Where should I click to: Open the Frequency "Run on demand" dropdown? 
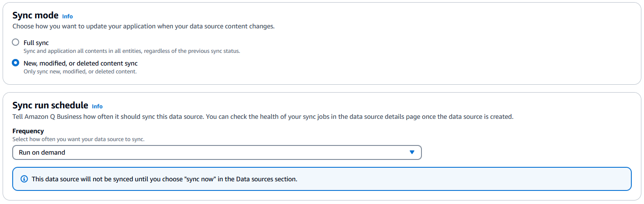click(217, 152)
